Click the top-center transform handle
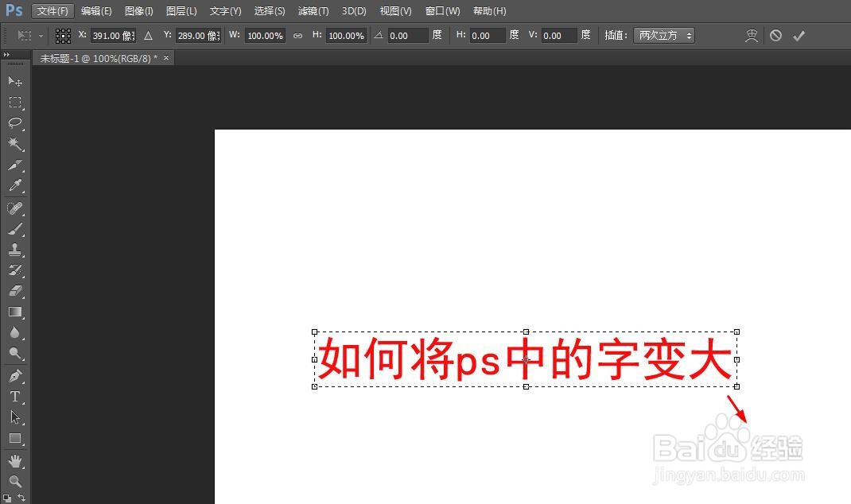This screenshot has height=504, width=851. click(x=526, y=331)
